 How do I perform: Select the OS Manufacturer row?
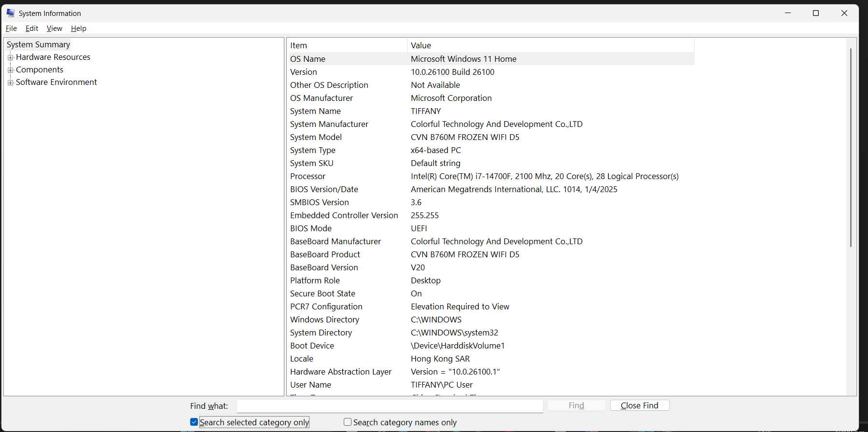(x=491, y=98)
